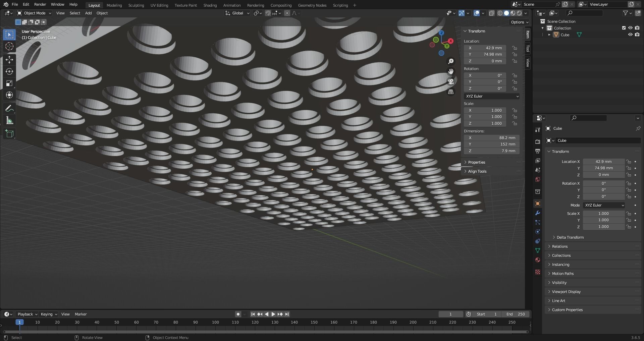Select the Measure tool
The image size is (644, 341).
[9, 120]
